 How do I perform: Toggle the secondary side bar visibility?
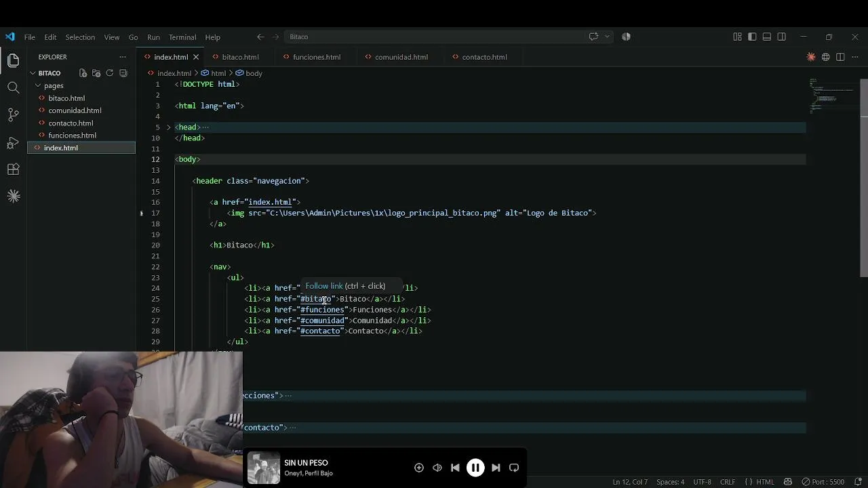pyautogui.click(x=782, y=37)
